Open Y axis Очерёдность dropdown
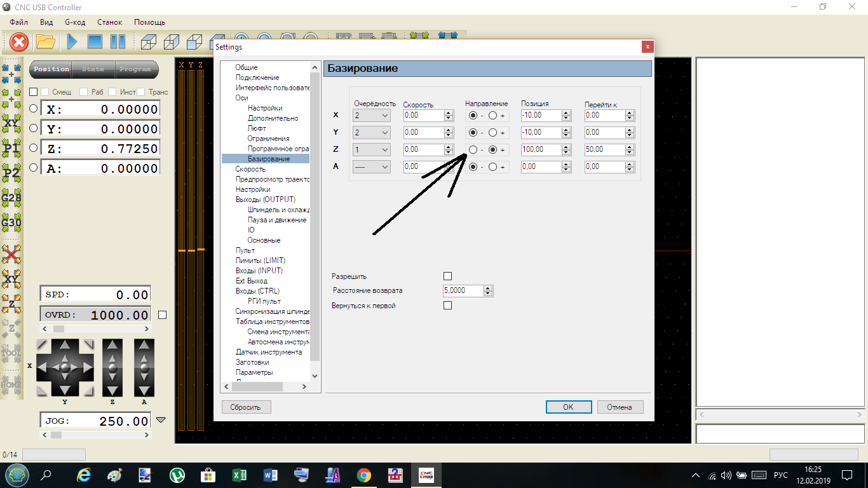Image resolution: width=868 pixels, height=488 pixels. (x=372, y=133)
